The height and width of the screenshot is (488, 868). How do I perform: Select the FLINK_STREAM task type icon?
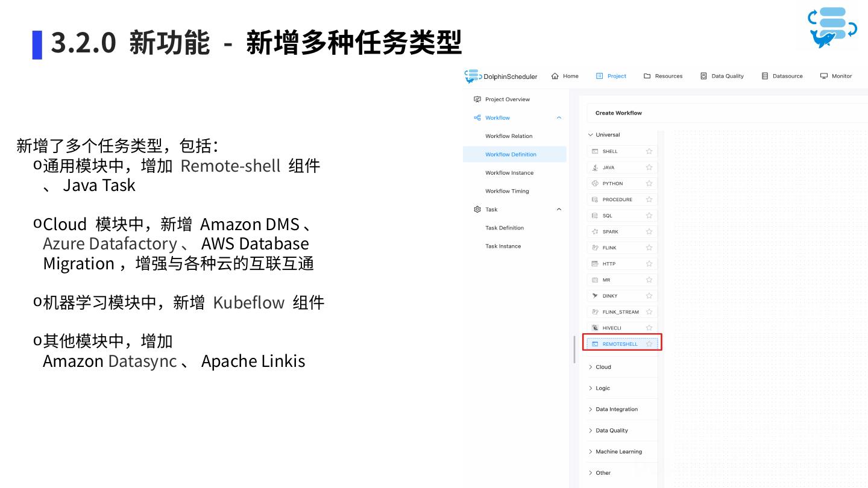[595, 312]
